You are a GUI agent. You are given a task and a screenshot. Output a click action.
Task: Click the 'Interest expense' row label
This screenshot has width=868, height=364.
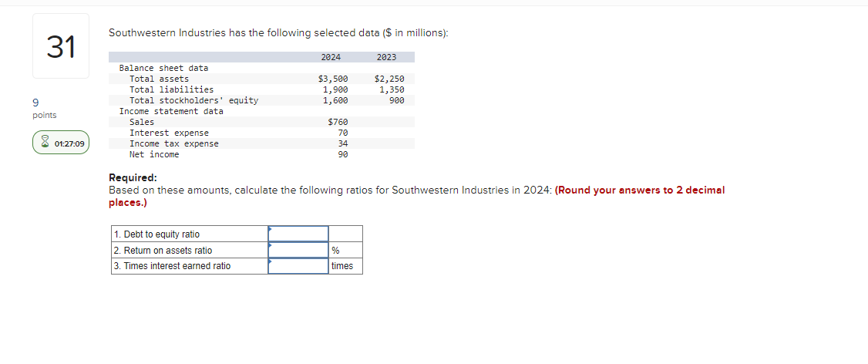pyautogui.click(x=169, y=133)
